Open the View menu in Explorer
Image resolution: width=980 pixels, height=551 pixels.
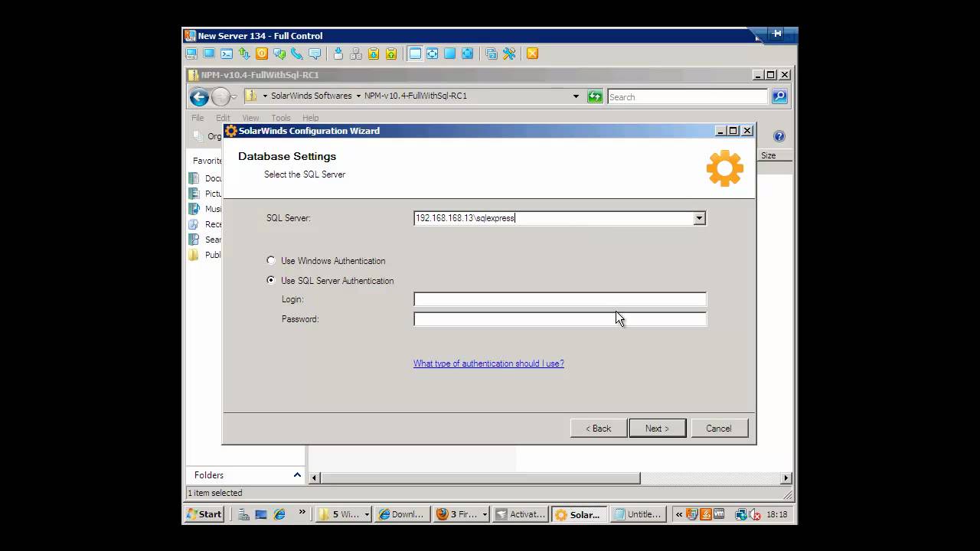point(250,118)
